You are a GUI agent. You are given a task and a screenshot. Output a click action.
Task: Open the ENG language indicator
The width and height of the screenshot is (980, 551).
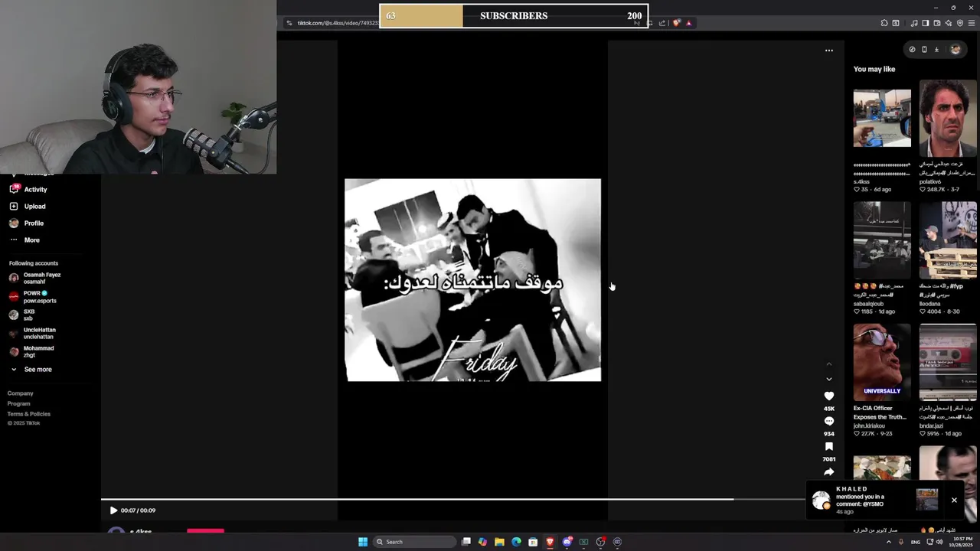click(x=916, y=542)
